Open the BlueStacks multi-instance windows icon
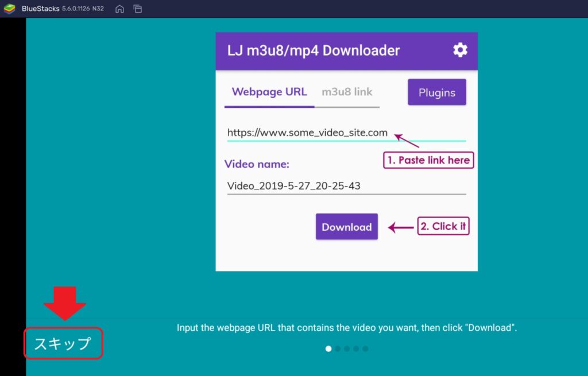 tap(138, 9)
